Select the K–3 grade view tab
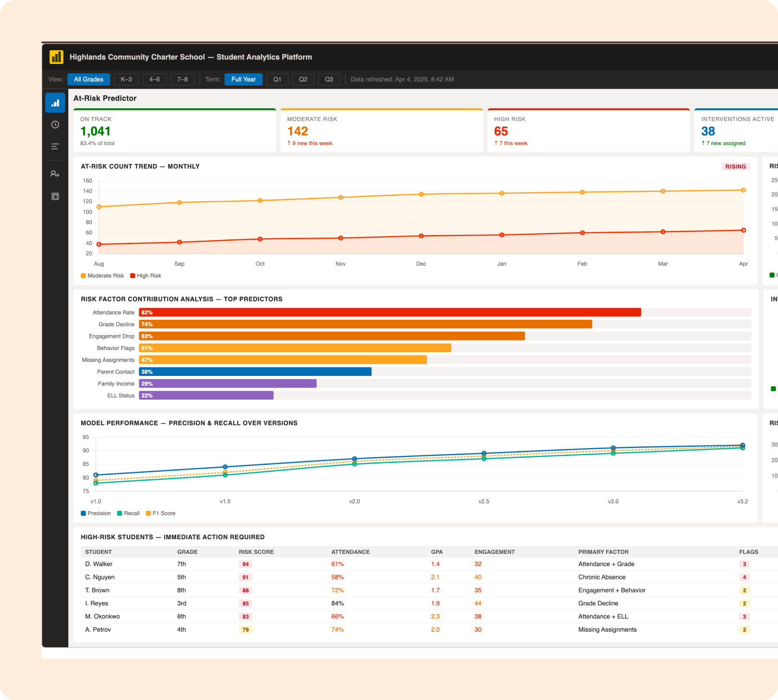778x700 pixels. coord(126,79)
